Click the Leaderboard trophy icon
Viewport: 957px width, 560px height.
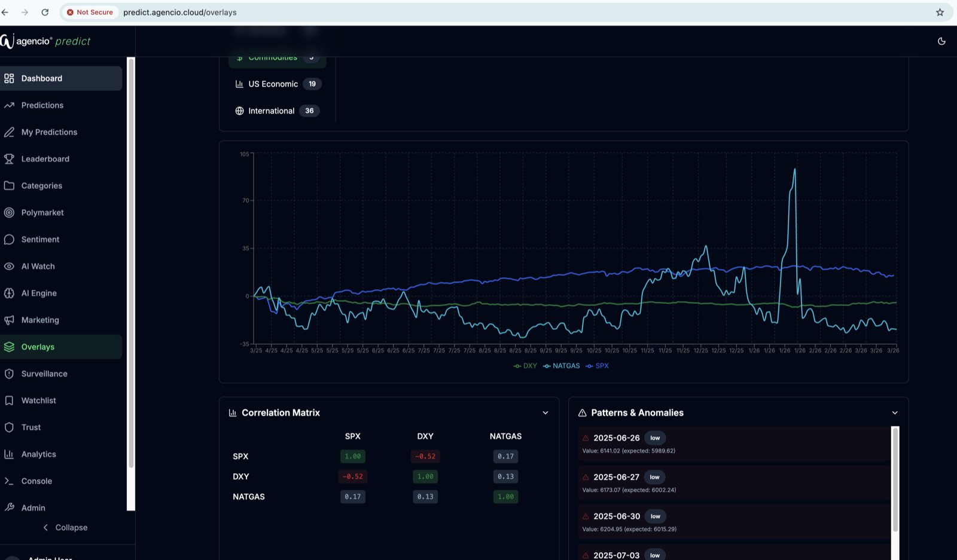[x=9, y=159]
